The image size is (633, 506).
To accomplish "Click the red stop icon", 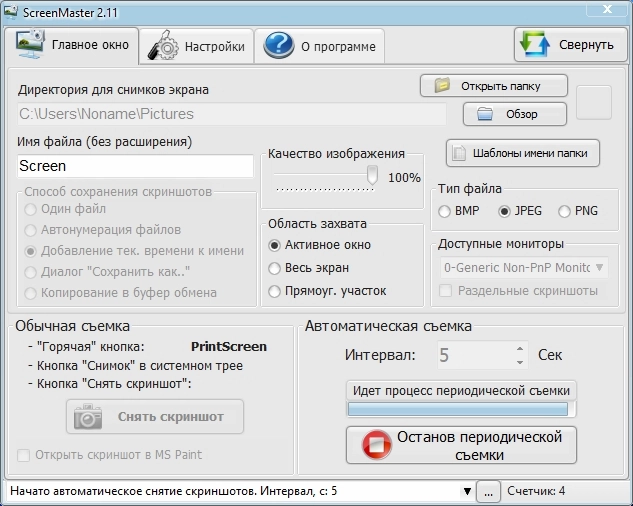I will click(x=376, y=445).
